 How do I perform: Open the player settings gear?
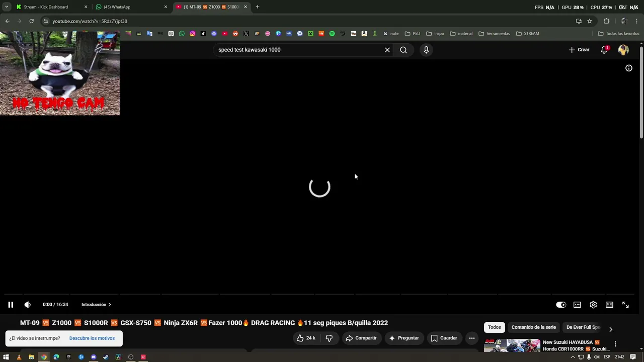click(x=593, y=305)
